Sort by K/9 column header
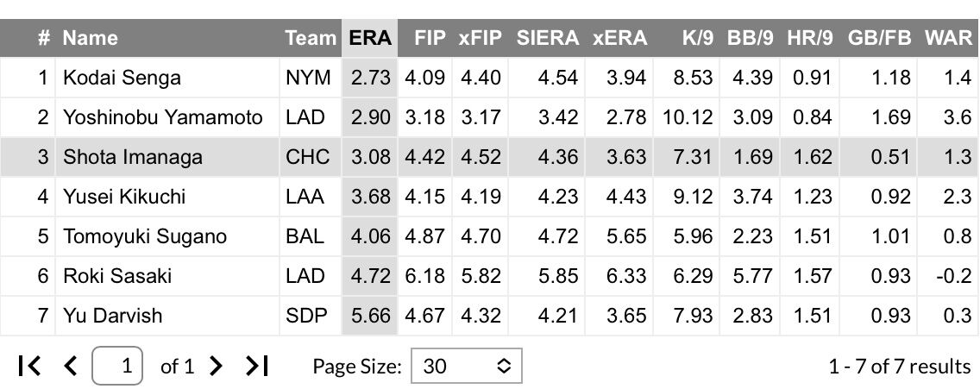The width and height of the screenshot is (980, 389). coord(698,38)
